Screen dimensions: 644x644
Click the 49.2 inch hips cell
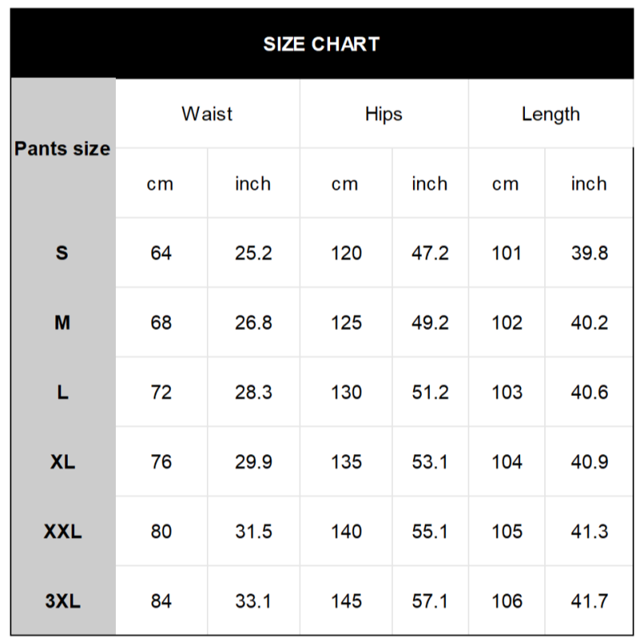(x=430, y=323)
